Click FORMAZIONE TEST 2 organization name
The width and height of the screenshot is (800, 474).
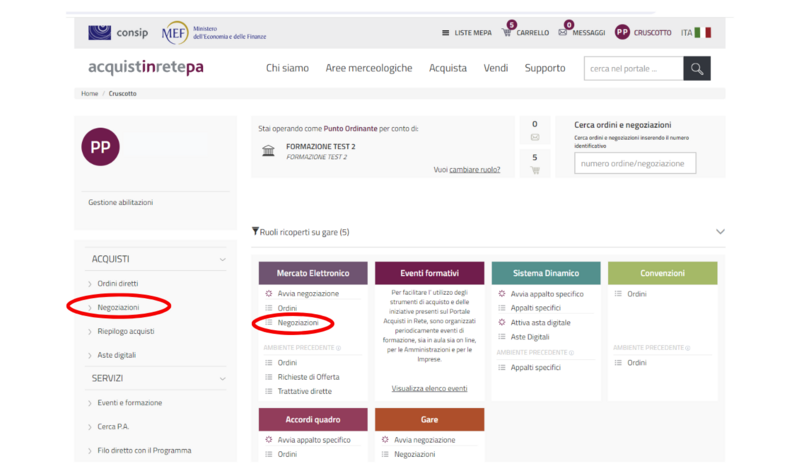click(320, 146)
